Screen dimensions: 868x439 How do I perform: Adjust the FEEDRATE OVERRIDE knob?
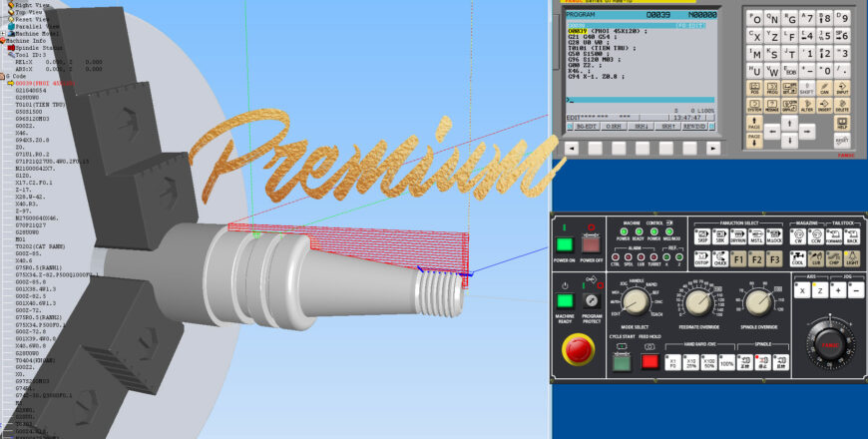(x=699, y=303)
